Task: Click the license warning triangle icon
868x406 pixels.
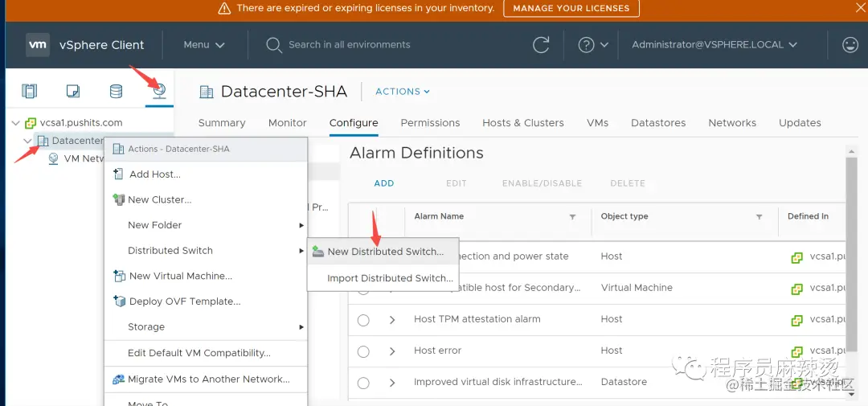Action: coord(223,8)
